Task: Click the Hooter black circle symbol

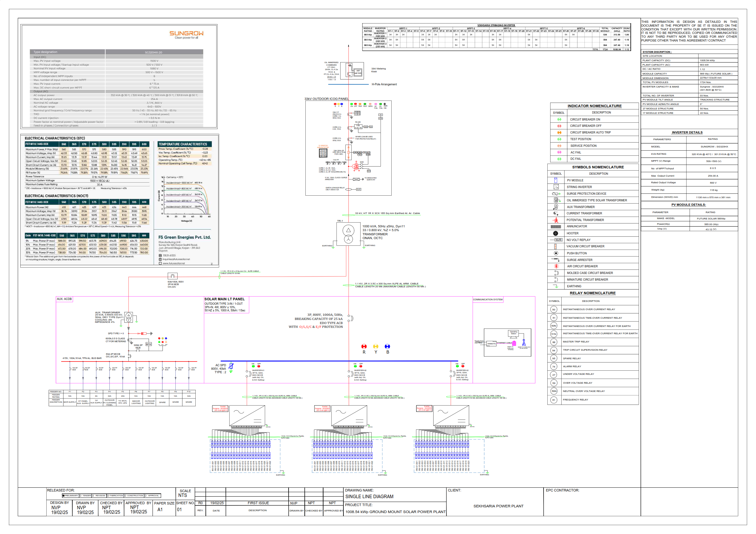Action: pyautogui.click(x=556, y=233)
